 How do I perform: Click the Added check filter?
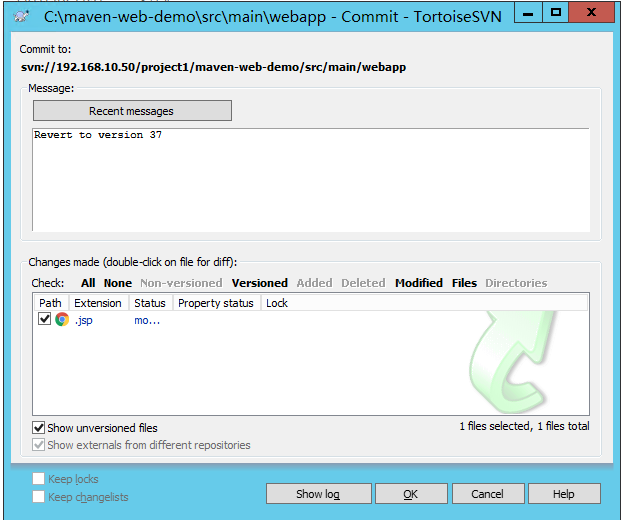click(314, 283)
